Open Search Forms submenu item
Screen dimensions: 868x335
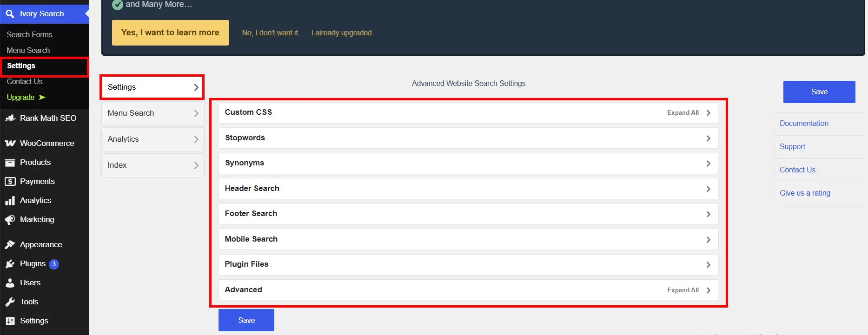click(x=29, y=35)
